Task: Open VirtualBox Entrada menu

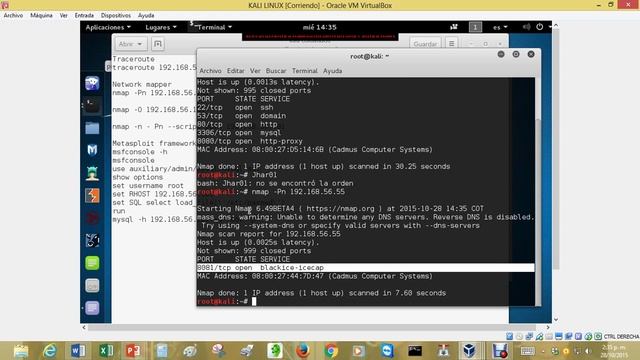Action: 84,15
